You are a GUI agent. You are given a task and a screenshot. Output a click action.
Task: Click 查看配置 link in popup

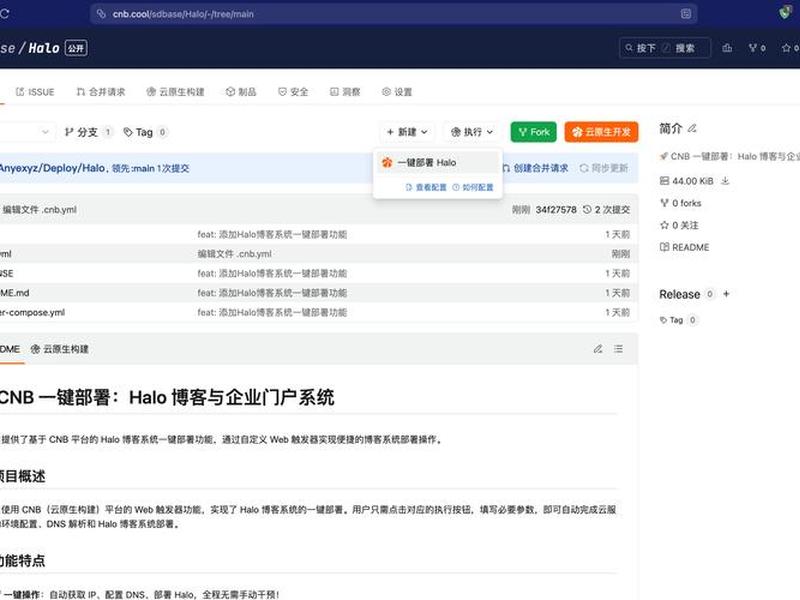pos(426,187)
